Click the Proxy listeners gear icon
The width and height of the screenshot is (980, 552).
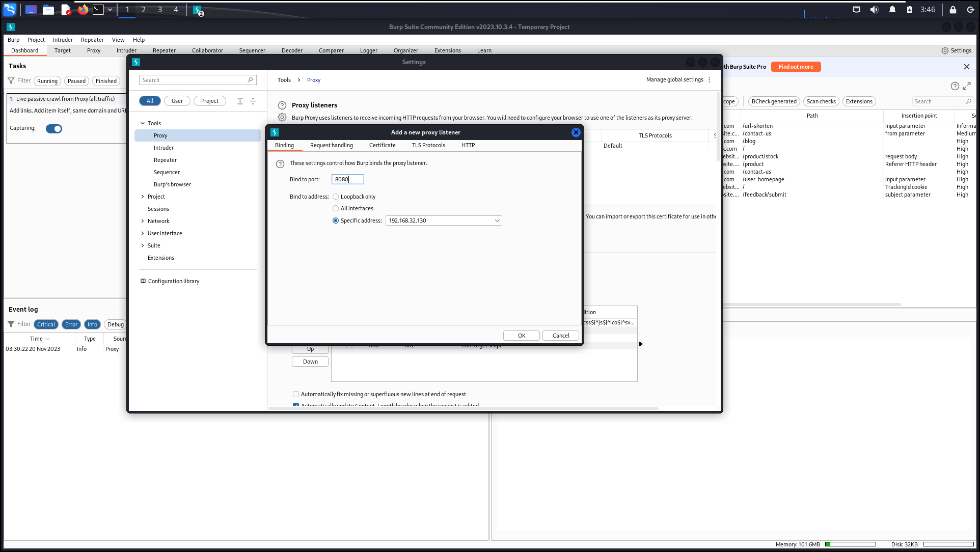tap(282, 118)
